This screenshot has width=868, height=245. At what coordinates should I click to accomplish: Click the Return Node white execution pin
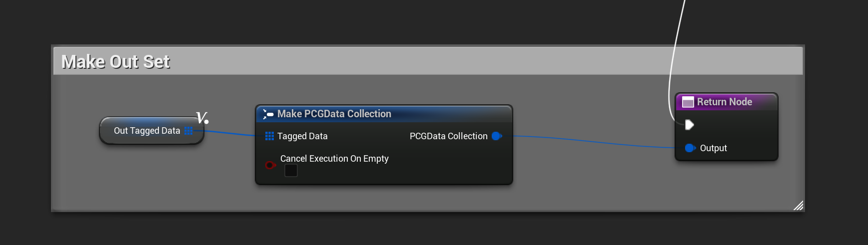click(x=689, y=125)
